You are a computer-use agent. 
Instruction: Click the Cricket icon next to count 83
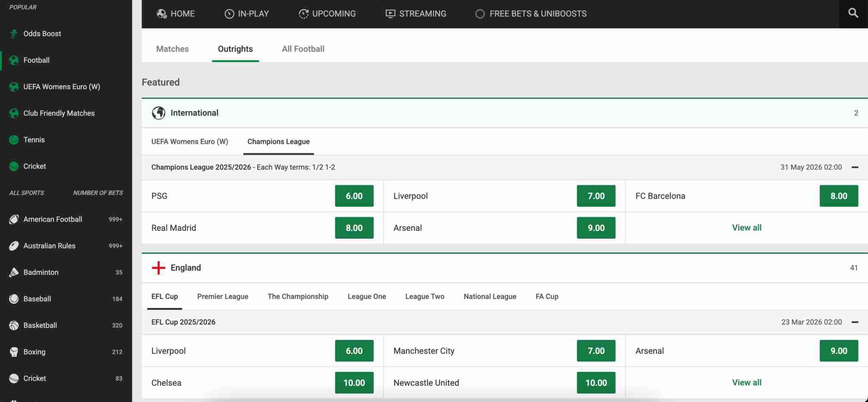[x=14, y=378]
